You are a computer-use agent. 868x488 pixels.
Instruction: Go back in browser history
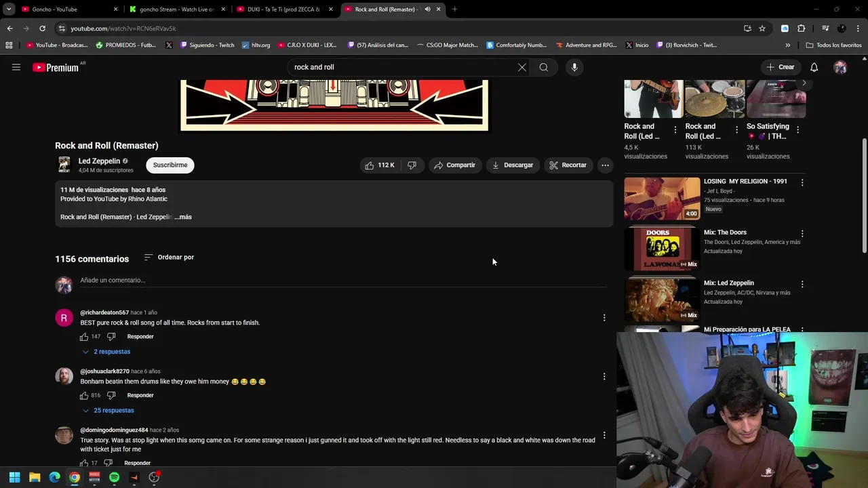tap(9, 28)
